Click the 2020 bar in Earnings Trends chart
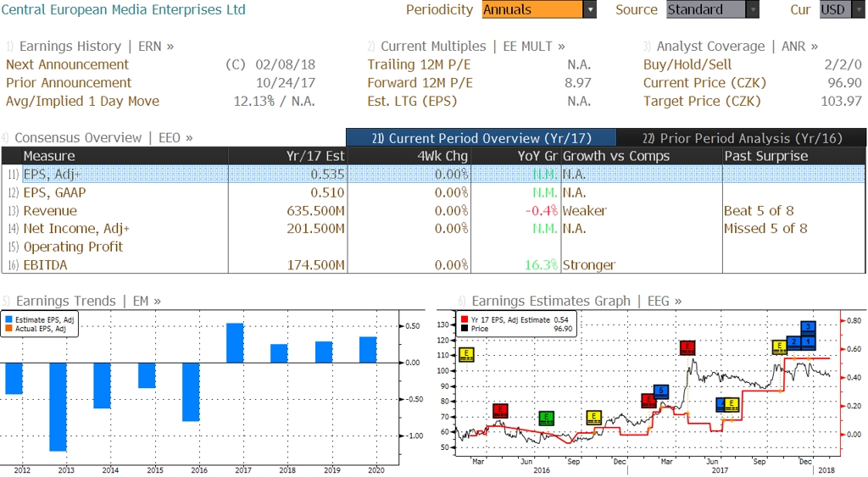 click(368, 350)
